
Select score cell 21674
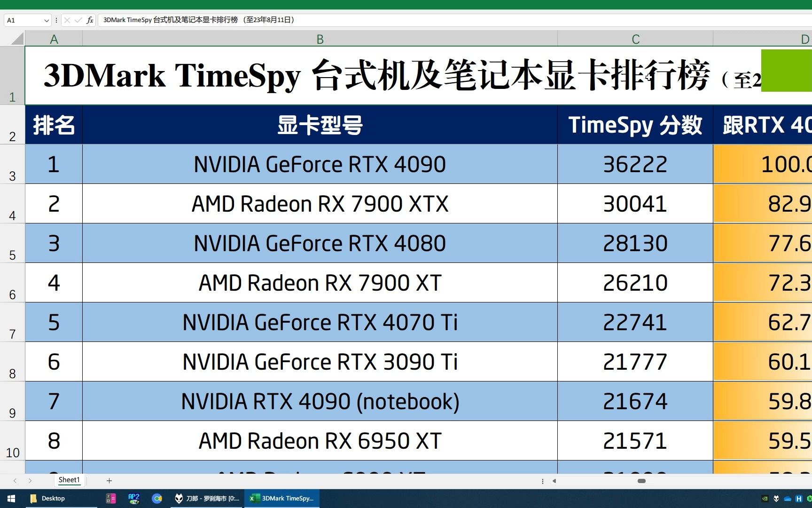click(635, 401)
